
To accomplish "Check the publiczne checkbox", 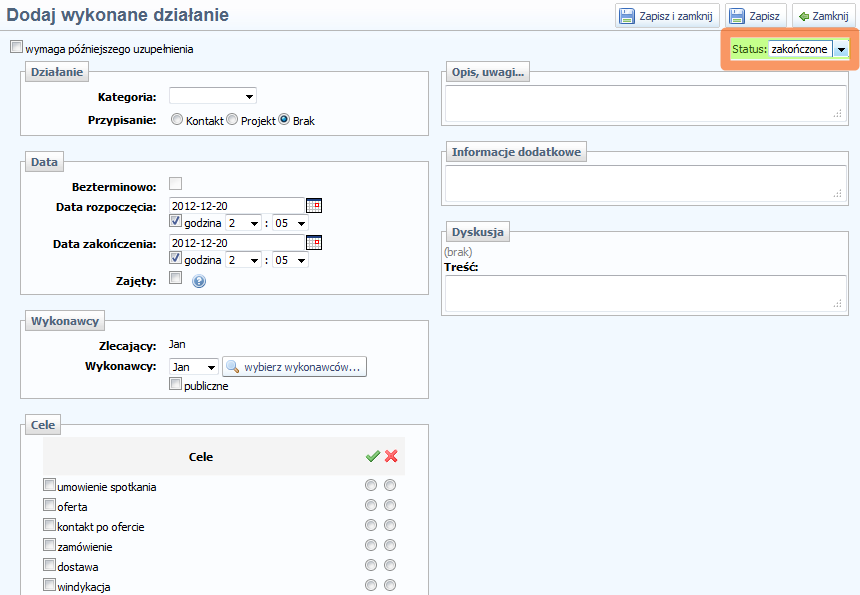I will (x=176, y=385).
